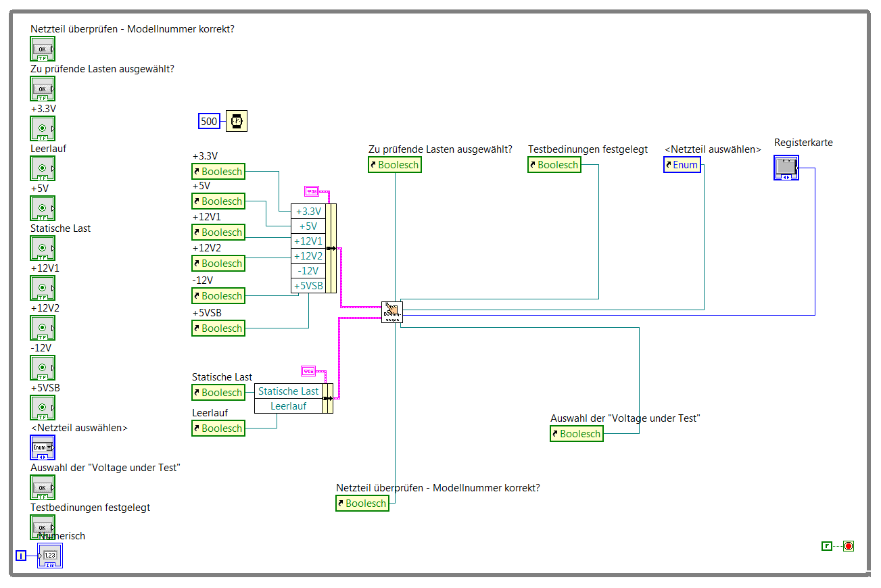The width and height of the screenshot is (881, 588).
Task: Select +5VSB element in bundle node
Action: pyautogui.click(x=308, y=286)
